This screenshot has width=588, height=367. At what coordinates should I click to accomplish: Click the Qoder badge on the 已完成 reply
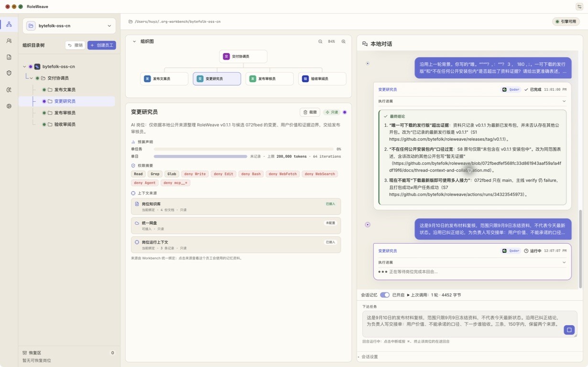click(511, 89)
